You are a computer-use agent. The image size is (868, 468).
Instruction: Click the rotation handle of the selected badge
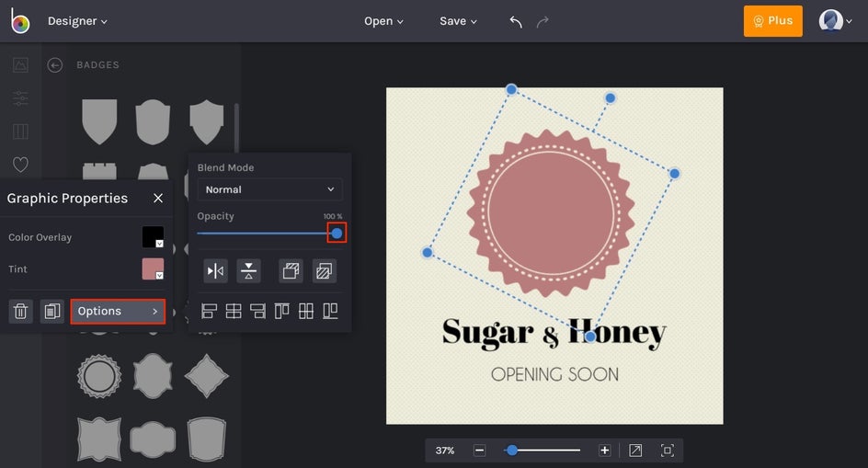[610, 98]
